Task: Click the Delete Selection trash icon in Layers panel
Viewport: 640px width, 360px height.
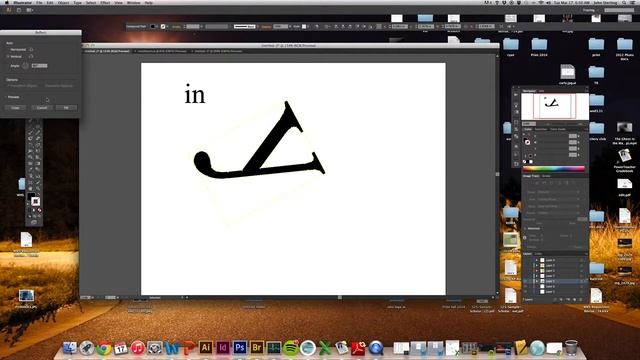Action: click(x=582, y=300)
